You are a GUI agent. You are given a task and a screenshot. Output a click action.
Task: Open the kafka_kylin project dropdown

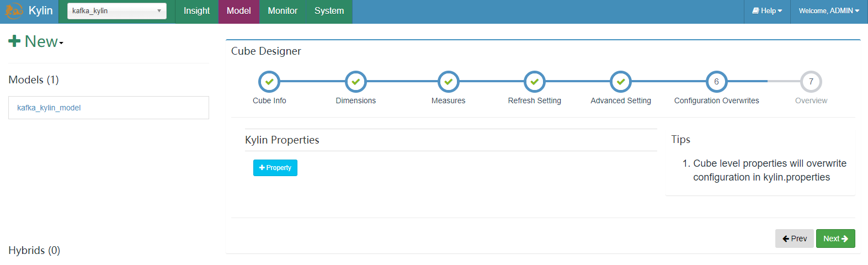coord(117,11)
